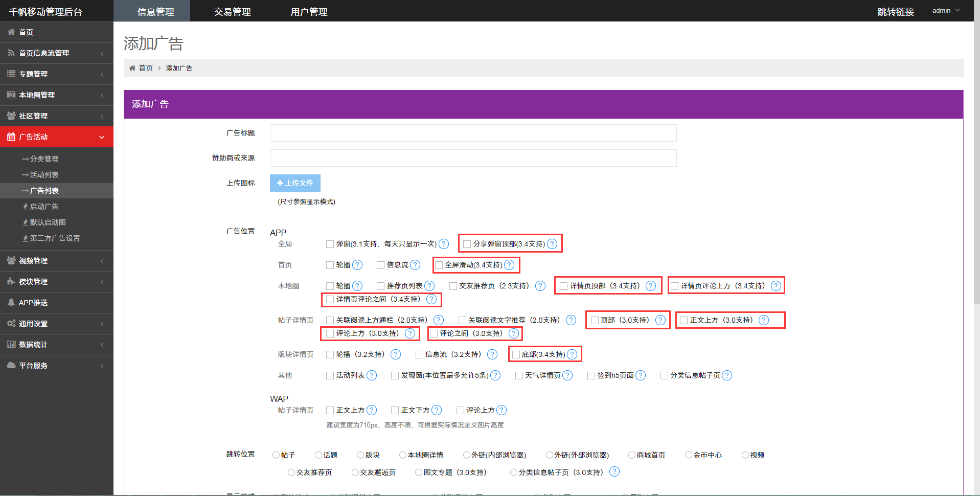Click help icon beside 详情页评论上方

(x=776, y=286)
